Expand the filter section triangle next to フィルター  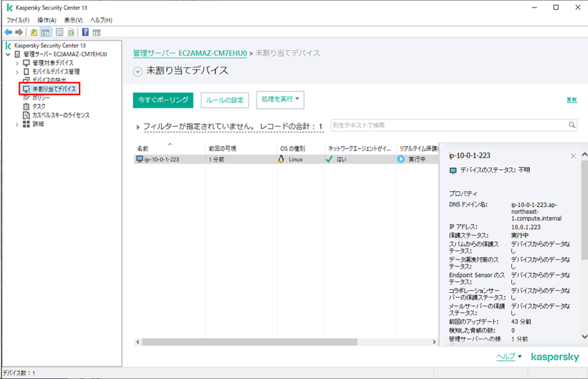(139, 127)
